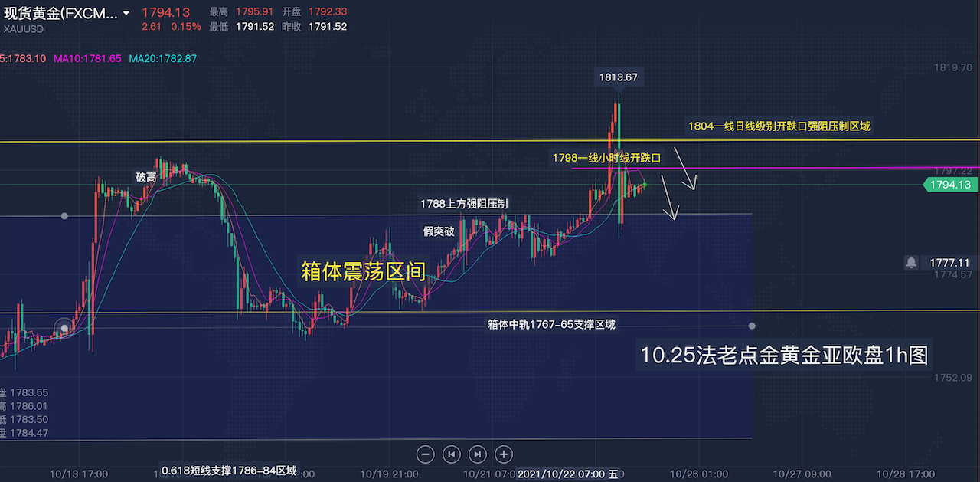
Task: Click the green 1794.13 current price tag
Action: coord(950,185)
